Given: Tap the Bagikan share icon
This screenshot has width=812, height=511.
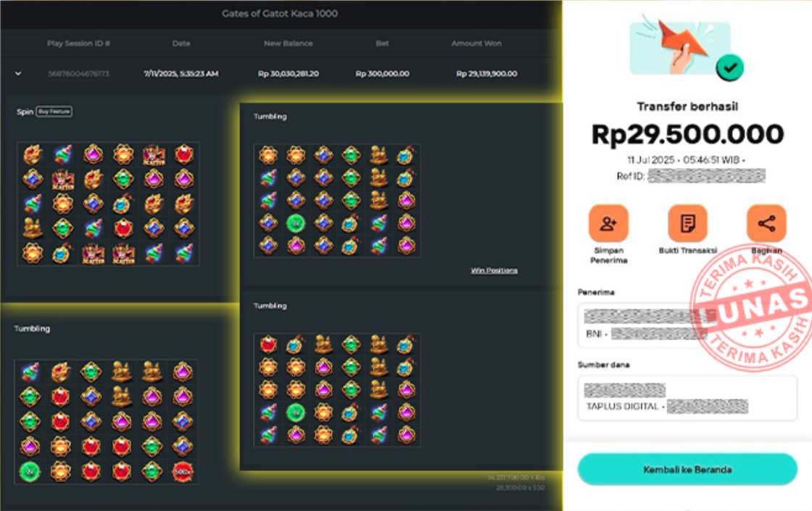Looking at the screenshot, I should coord(766,223).
